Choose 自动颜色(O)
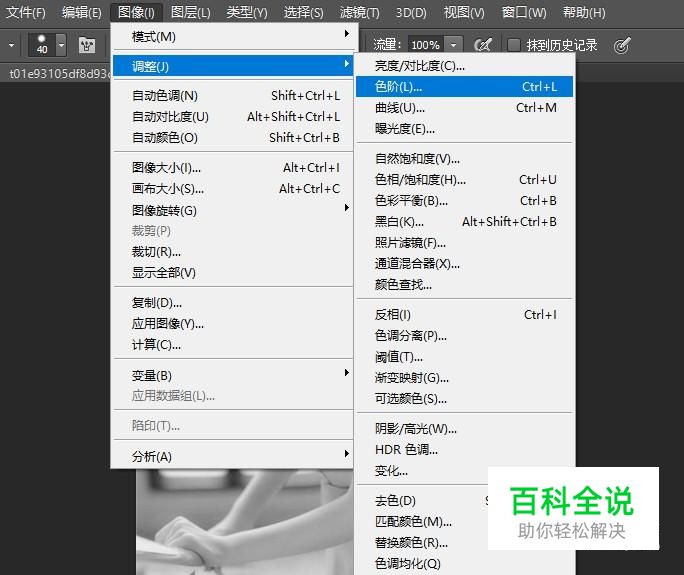 click(232, 137)
